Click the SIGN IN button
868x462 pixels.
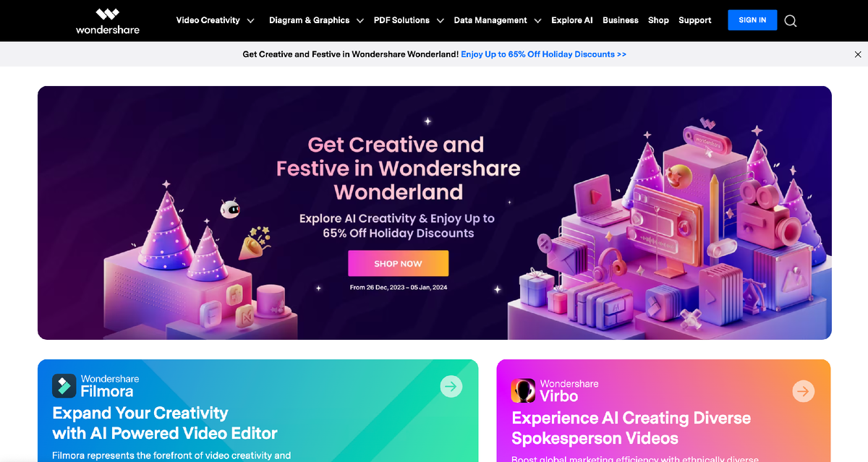click(752, 20)
